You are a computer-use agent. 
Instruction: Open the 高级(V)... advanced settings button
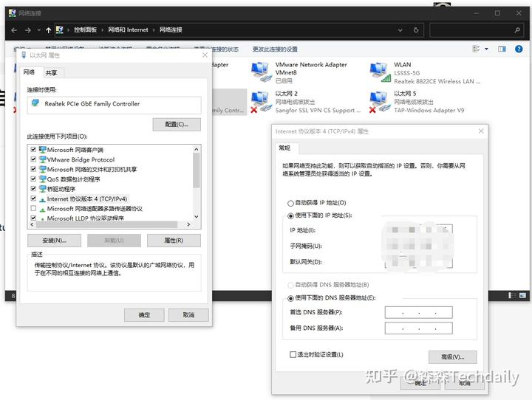(x=453, y=357)
